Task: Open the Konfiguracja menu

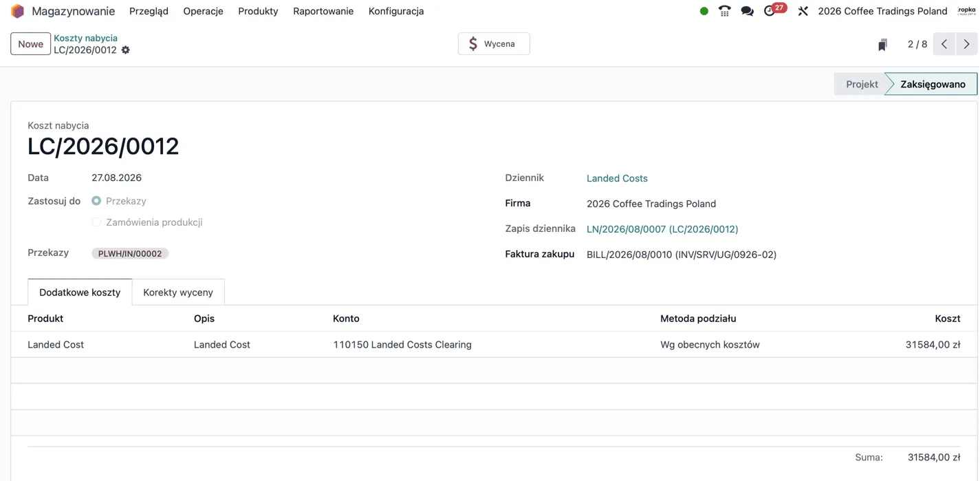Action: (x=396, y=11)
